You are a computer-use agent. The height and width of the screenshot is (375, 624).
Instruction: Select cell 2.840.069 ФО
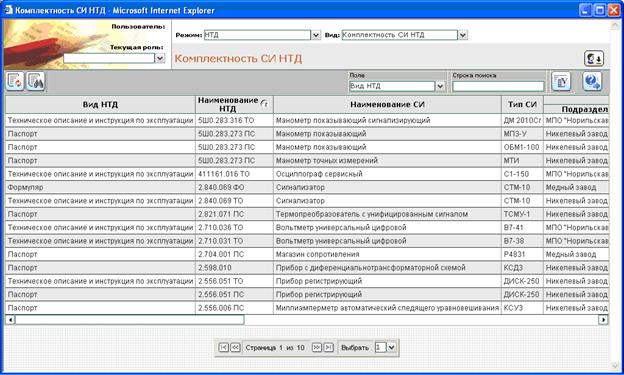click(x=234, y=187)
